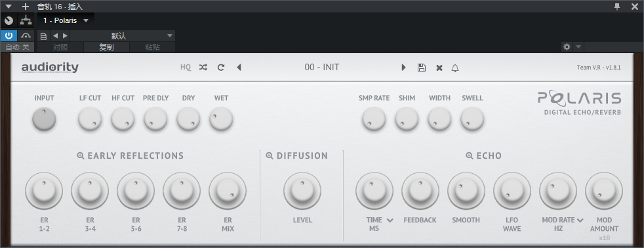644x248 pixels.
Task: Click the PRE DLY knob
Action: tap(155, 119)
